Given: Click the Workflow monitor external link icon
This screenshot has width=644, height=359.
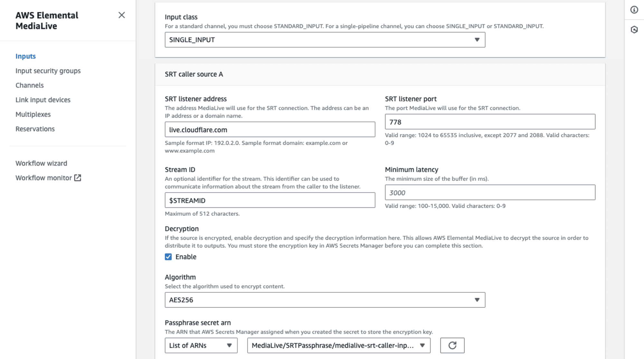Looking at the screenshot, I should click(x=77, y=178).
